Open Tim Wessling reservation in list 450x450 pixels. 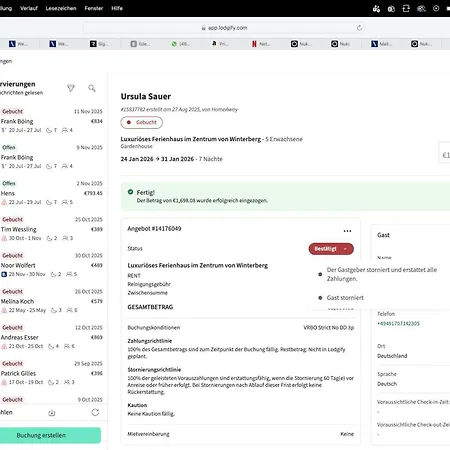(x=52, y=229)
